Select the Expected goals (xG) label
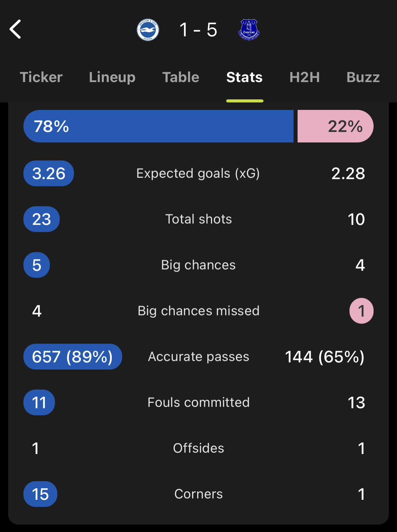The image size is (397, 532). point(198,173)
